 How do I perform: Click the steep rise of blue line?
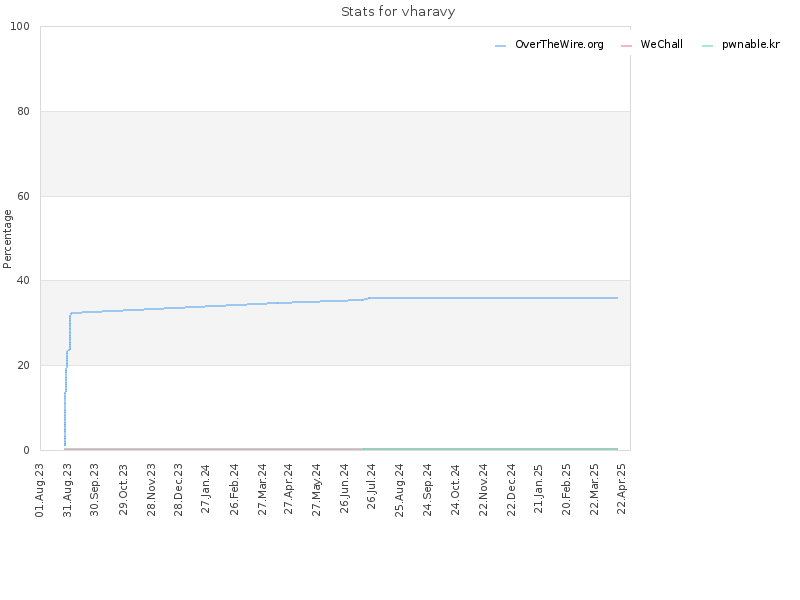tap(67, 380)
